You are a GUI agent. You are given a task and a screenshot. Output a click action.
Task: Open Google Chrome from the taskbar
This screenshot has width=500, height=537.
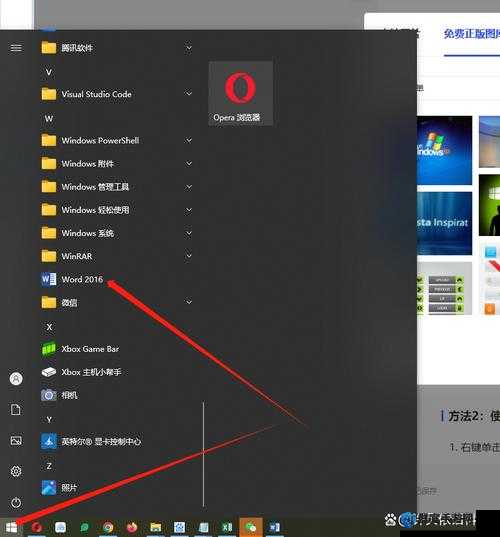coord(108,527)
